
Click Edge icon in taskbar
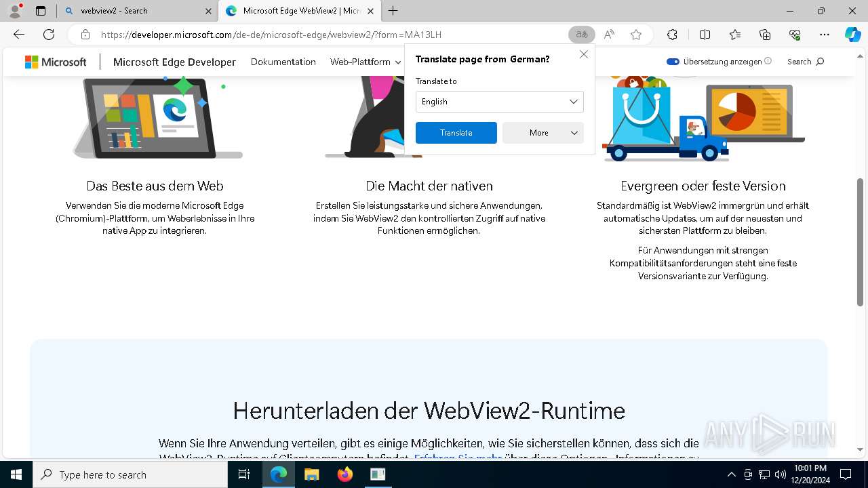279,474
